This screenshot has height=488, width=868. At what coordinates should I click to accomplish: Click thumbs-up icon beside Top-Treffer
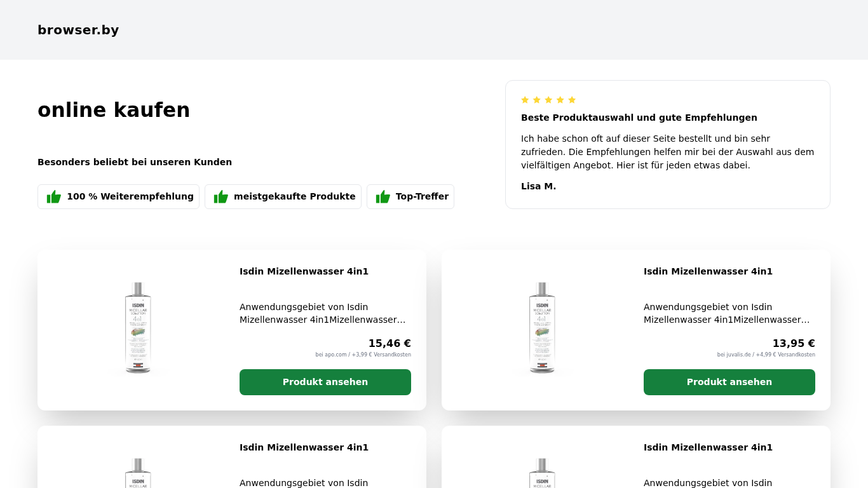click(383, 197)
